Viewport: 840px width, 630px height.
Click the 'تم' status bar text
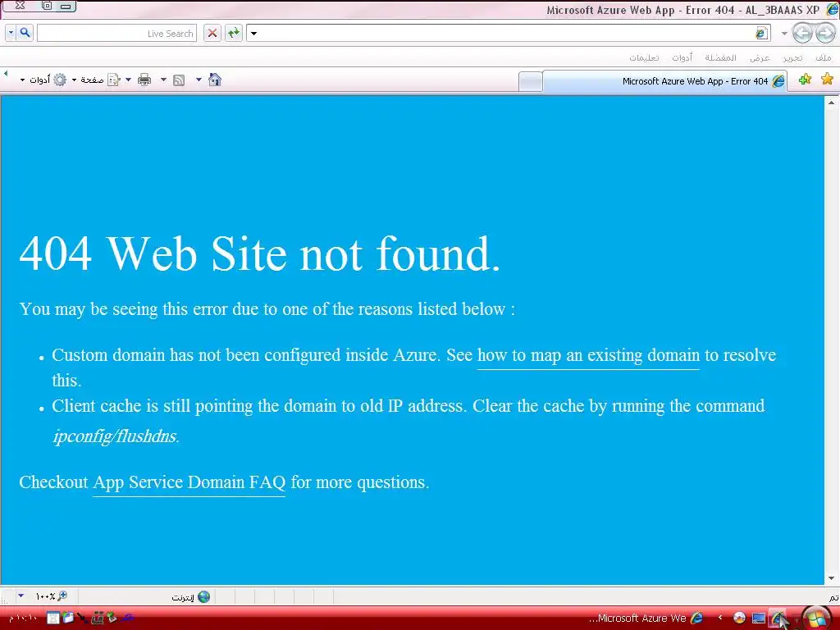point(833,597)
